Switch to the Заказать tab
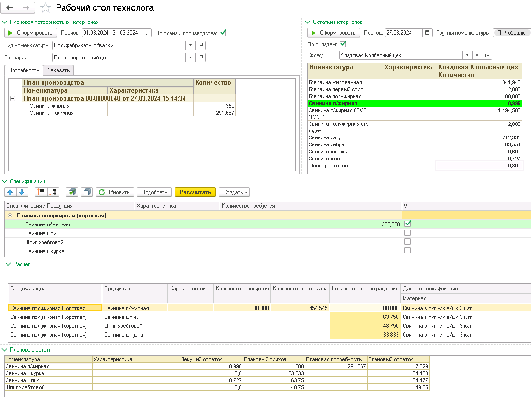The image size is (532, 397). (58, 70)
